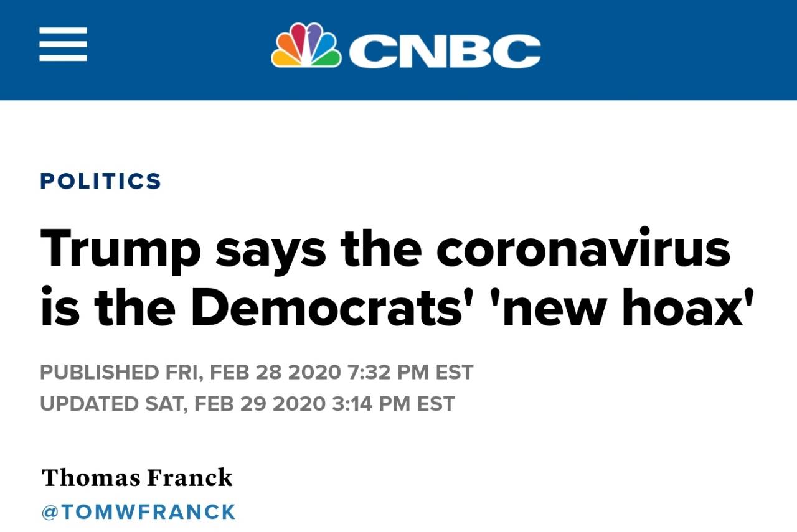Click the CNBC peacock logo icon
The height and width of the screenshot is (532, 797).
(x=306, y=45)
